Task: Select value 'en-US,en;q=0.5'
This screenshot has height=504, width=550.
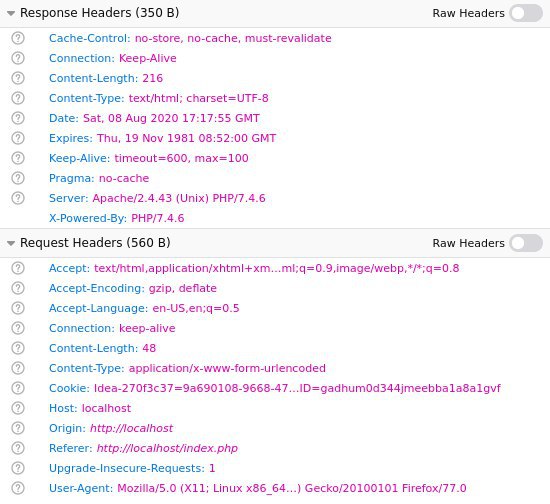Action: click(x=196, y=308)
